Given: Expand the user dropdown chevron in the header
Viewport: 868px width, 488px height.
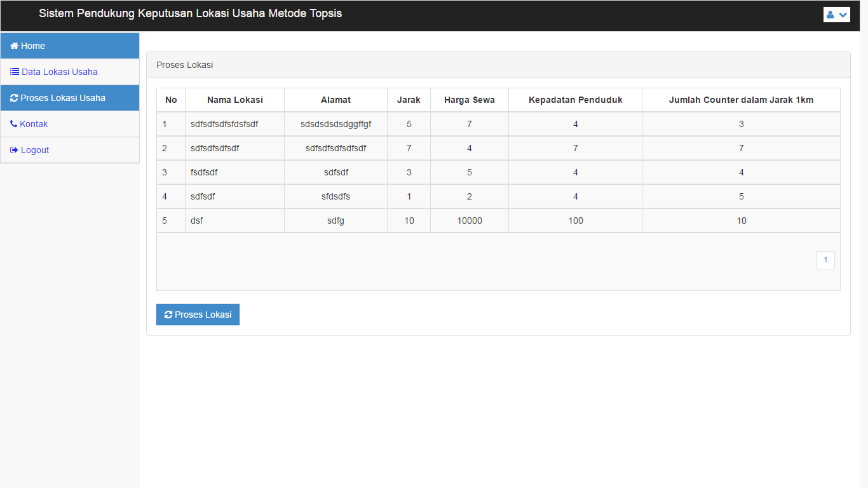Looking at the screenshot, I should (843, 15).
